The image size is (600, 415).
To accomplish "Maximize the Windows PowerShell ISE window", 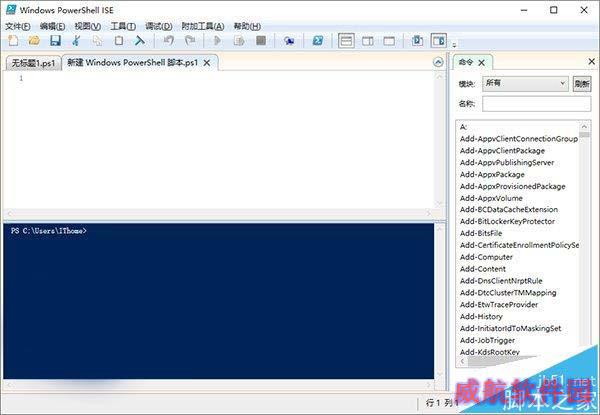I will point(554,10).
